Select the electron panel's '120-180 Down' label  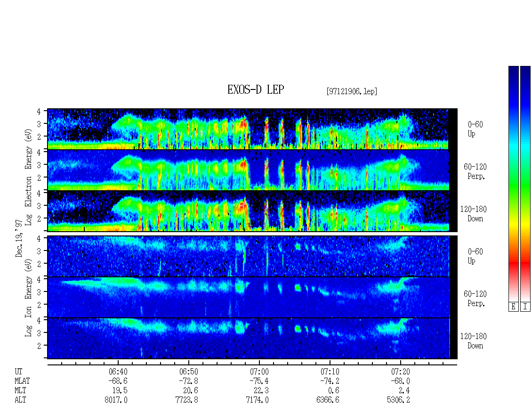pos(474,214)
